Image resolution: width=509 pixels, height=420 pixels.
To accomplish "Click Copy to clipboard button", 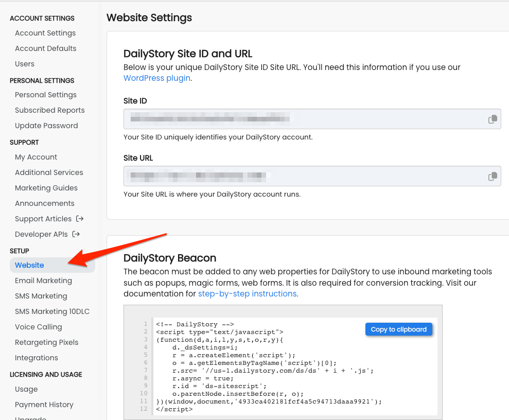I will click(x=399, y=329).
